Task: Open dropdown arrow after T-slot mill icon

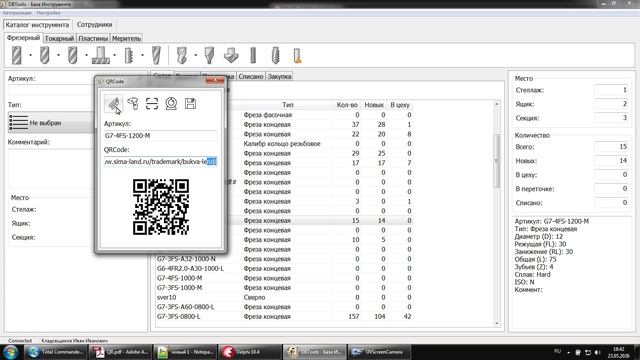Action: coord(115,55)
